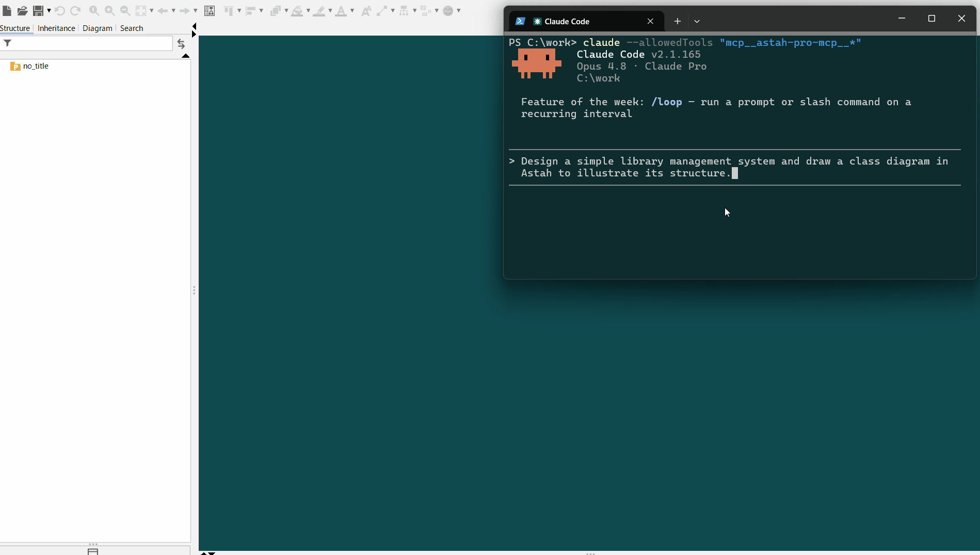Zoom out of the diagram
980x555 pixels.
125,10
